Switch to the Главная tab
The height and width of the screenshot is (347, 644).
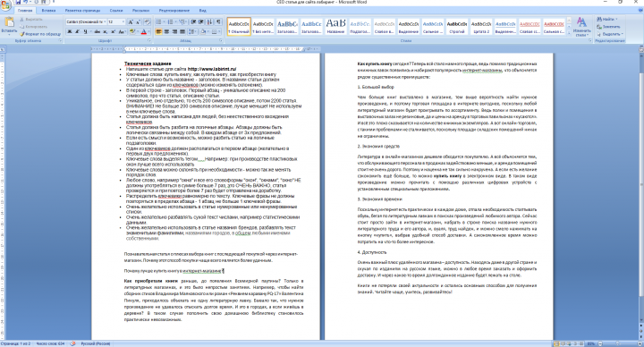click(x=25, y=11)
